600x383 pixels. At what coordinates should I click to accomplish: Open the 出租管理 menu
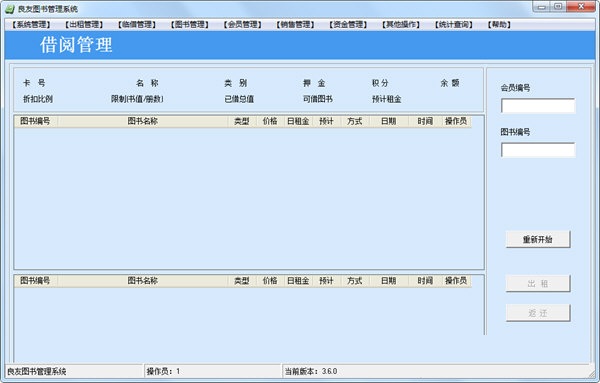coord(84,25)
